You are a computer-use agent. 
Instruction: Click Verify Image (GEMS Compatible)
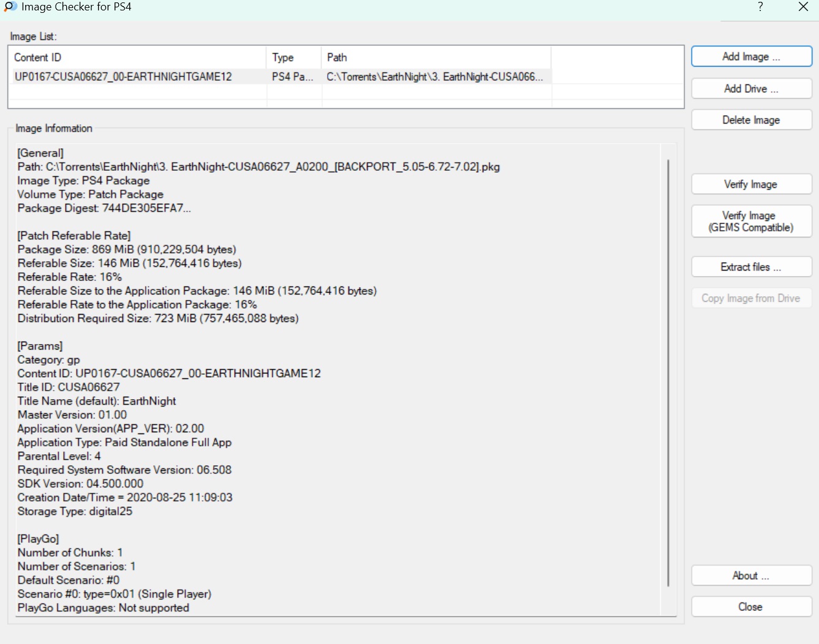pyautogui.click(x=751, y=222)
